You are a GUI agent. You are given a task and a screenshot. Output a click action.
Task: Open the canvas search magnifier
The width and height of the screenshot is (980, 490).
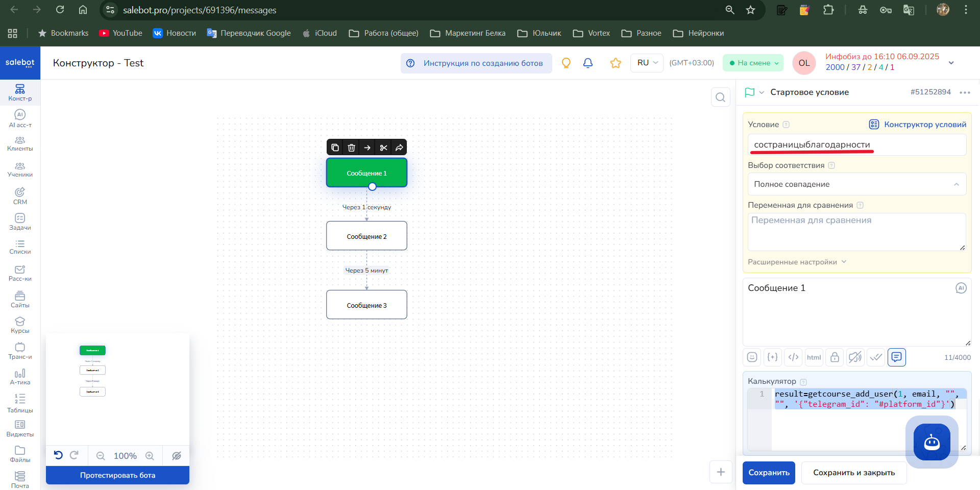coord(720,97)
